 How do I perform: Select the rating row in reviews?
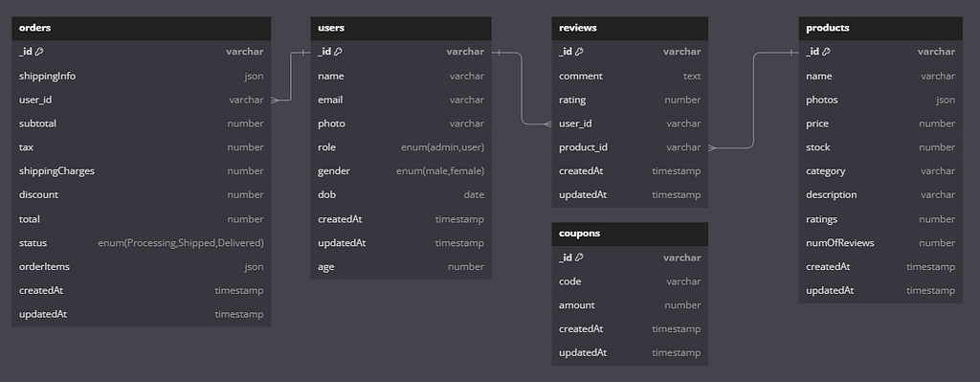tap(630, 100)
